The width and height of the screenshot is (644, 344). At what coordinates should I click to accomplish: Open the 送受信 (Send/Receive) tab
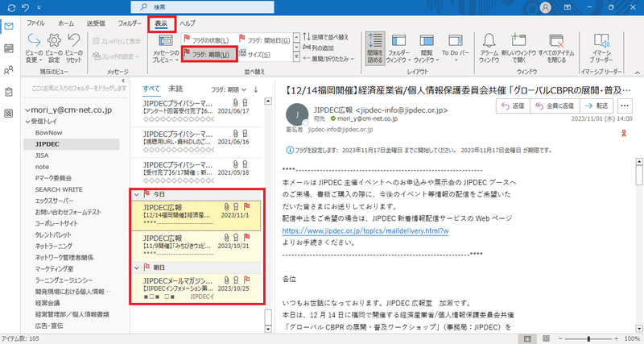coord(96,24)
